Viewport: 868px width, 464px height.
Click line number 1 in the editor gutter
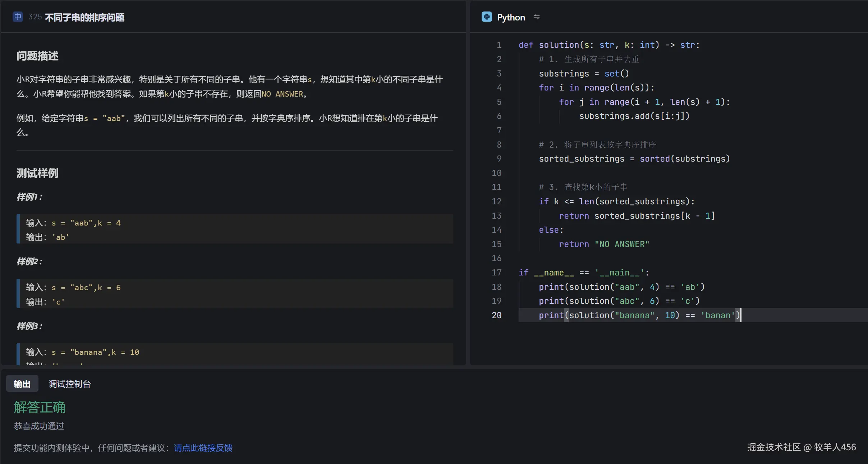click(x=499, y=45)
